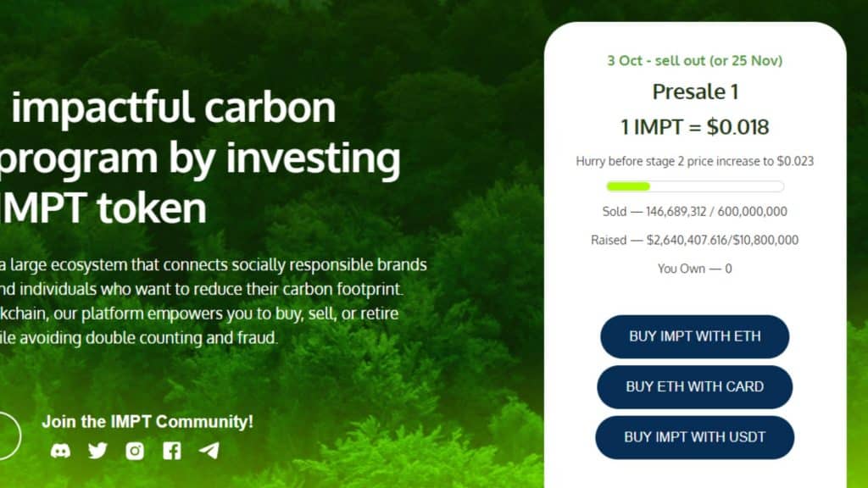Click the presale progress bar

695,186
